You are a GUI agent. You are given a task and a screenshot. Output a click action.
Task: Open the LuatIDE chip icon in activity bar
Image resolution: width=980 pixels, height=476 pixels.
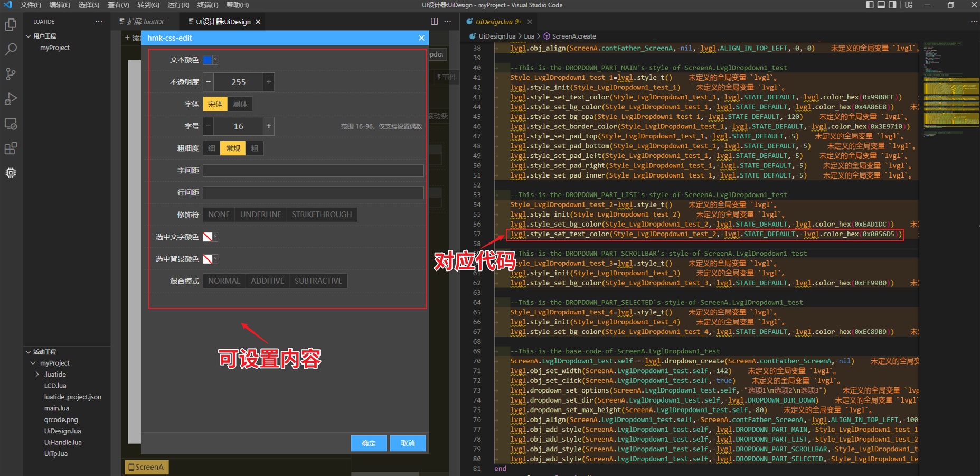(x=11, y=173)
